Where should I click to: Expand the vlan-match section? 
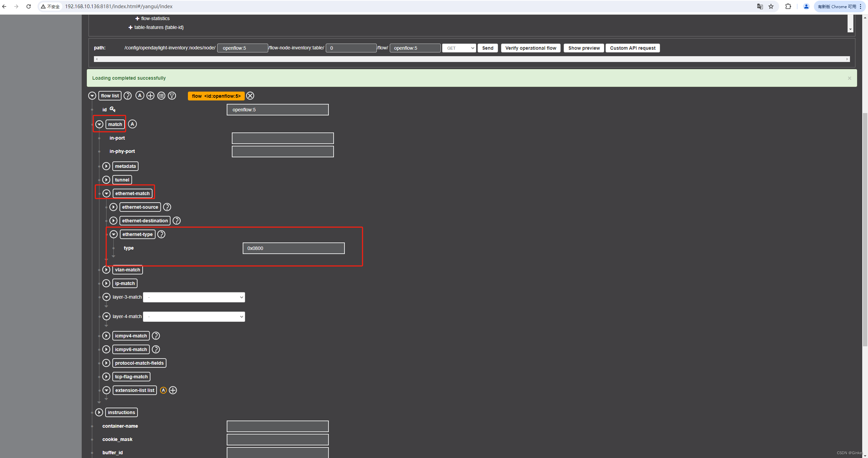[106, 269]
